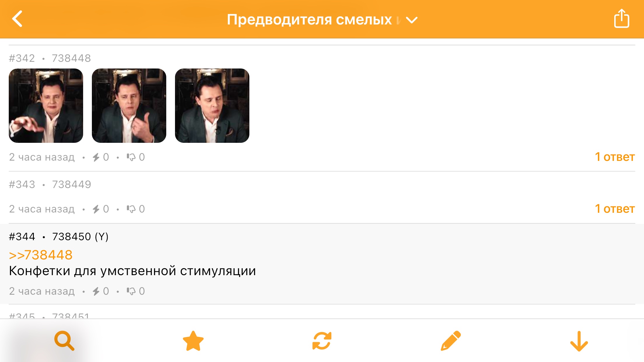Write a reply with the pencil icon

click(x=451, y=340)
